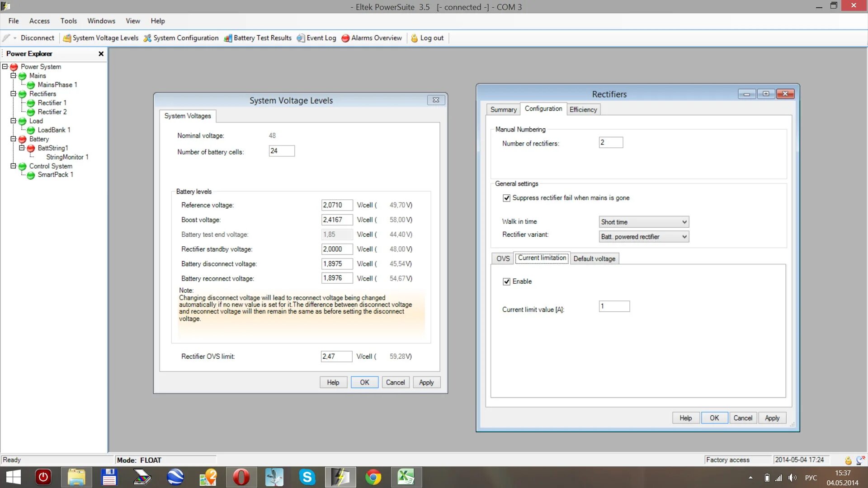Image resolution: width=868 pixels, height=488 pixels.
Task: Select the System Voltages tab
Action: point(188,116)
